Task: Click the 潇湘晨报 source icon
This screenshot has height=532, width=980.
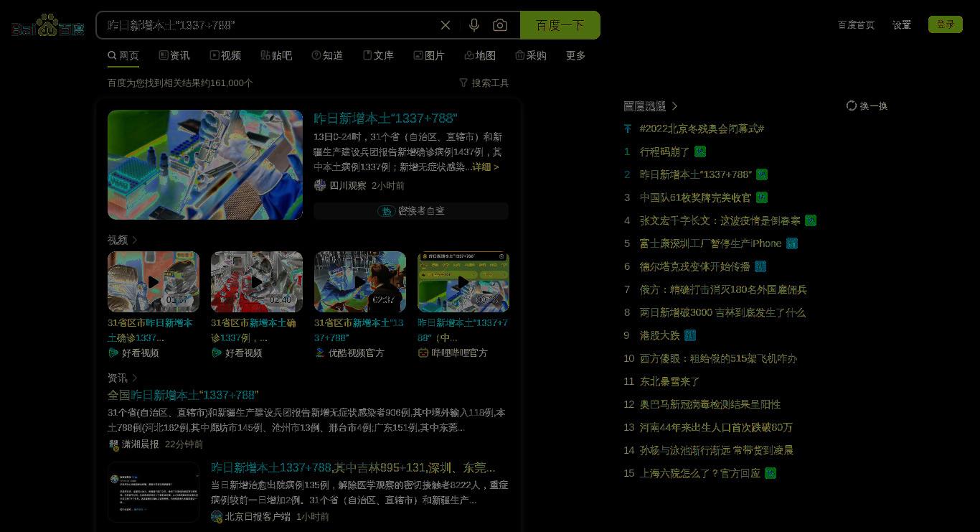Action: click(113, 444)
